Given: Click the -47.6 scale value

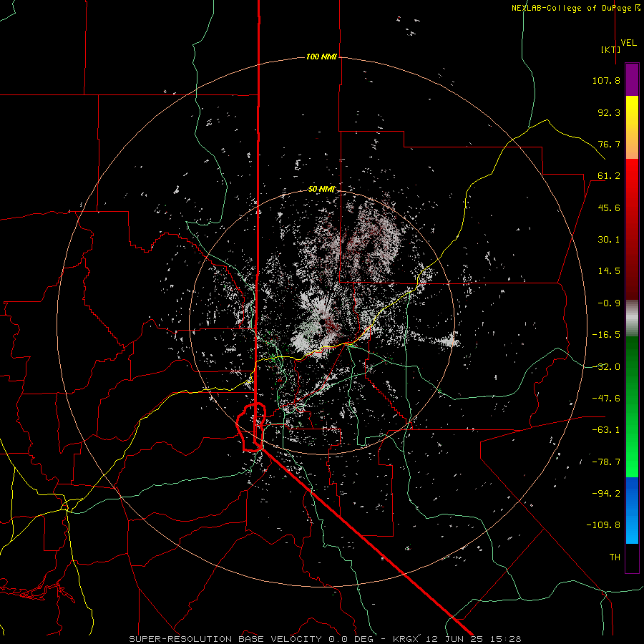Looking at the screenshot, I should 606,399.
